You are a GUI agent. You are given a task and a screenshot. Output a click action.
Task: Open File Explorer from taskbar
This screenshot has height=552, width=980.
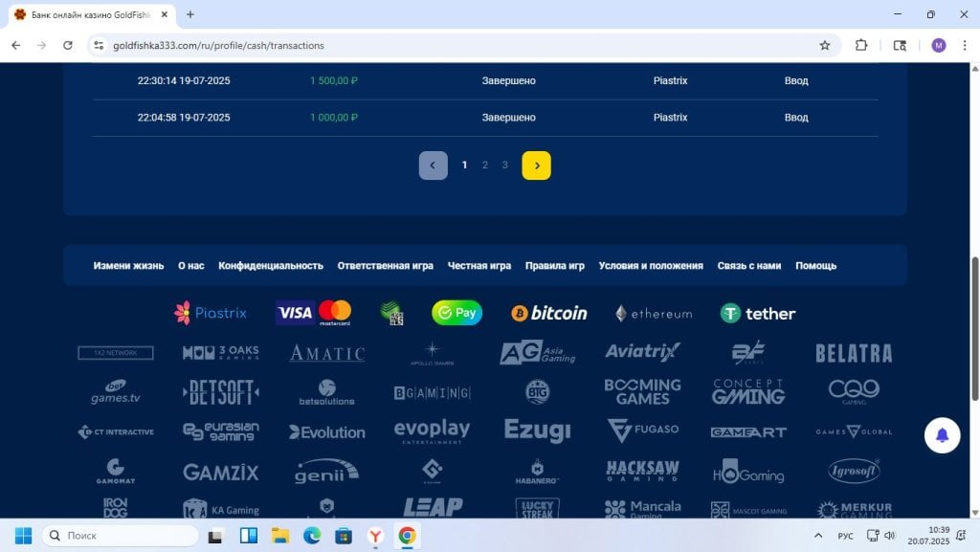[280, 536]
